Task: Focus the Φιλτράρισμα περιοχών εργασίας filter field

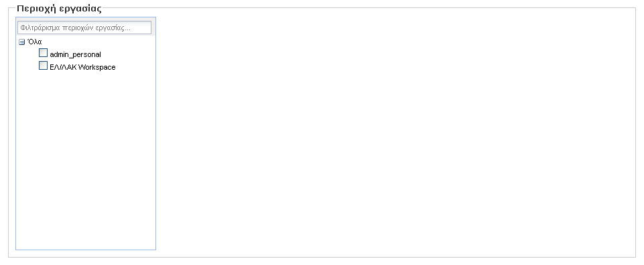Action: coord(84,28)
